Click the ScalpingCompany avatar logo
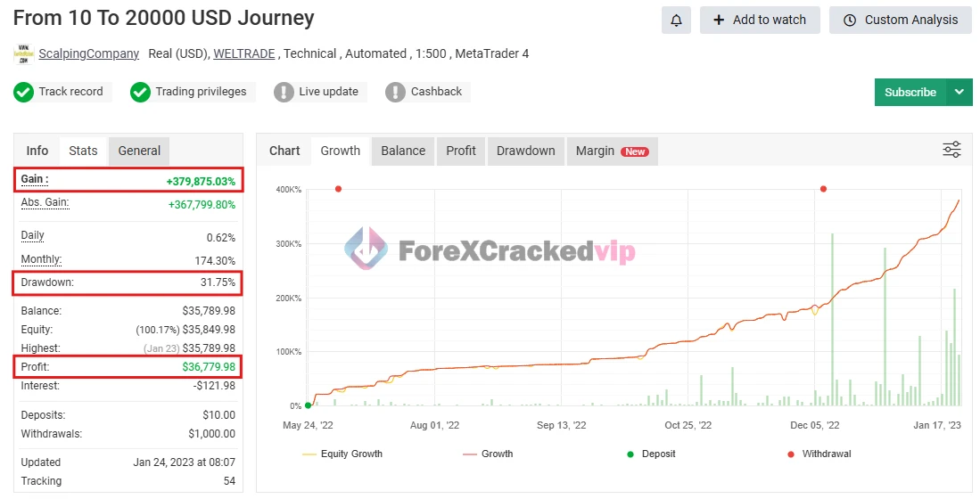The width and height of the screenshot is (980, 499). (x=23, y=53)
